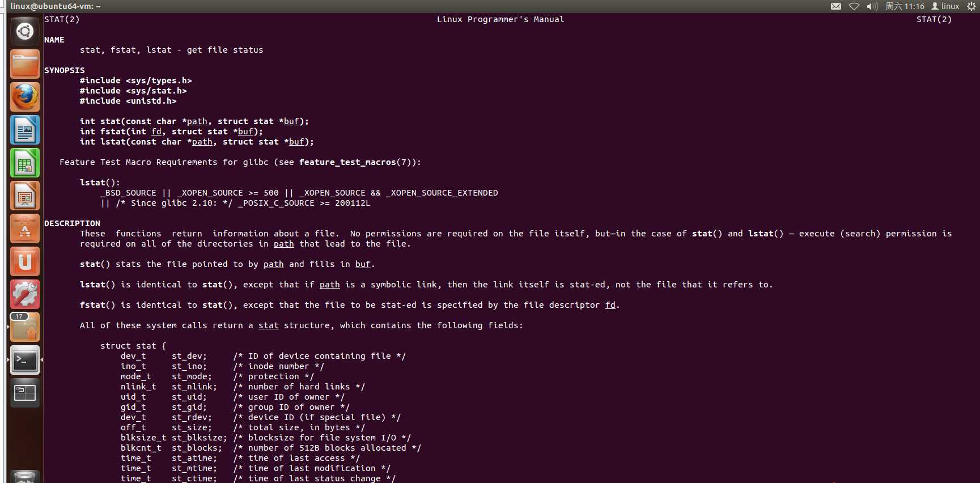Open LibreOffice Calc spreadsheet icon
This screenshot has width=980, height=483.
coord(25,163)
